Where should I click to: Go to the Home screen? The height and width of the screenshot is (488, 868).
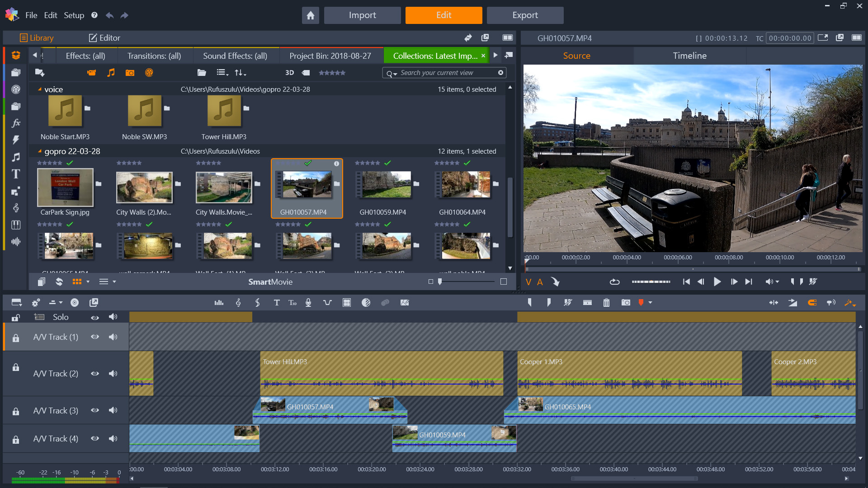point(311,15)
